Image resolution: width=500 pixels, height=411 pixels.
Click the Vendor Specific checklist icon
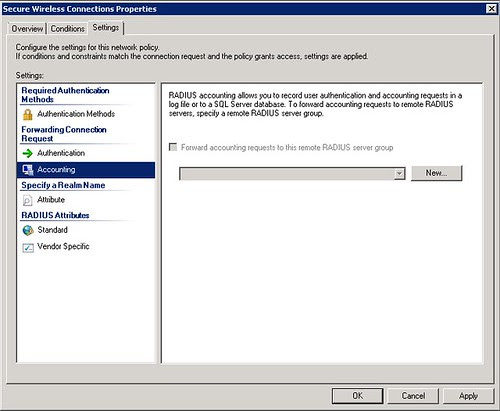[28, 248]
